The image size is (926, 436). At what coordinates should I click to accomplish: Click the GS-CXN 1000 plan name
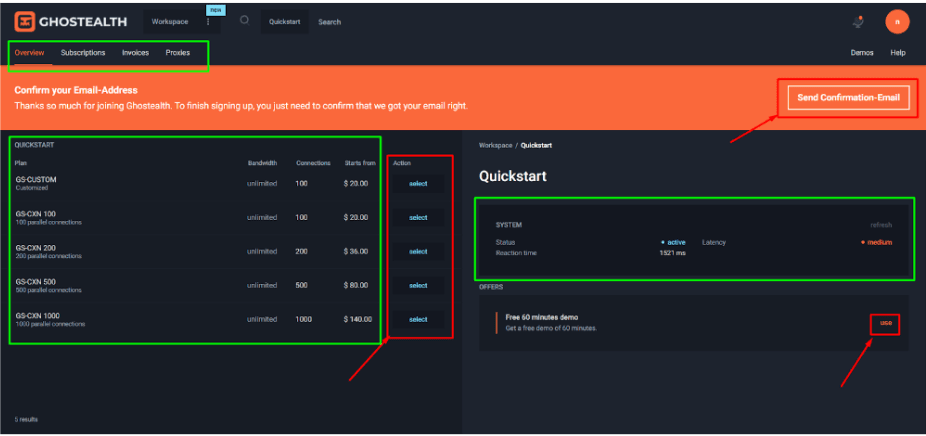point(37,315)
